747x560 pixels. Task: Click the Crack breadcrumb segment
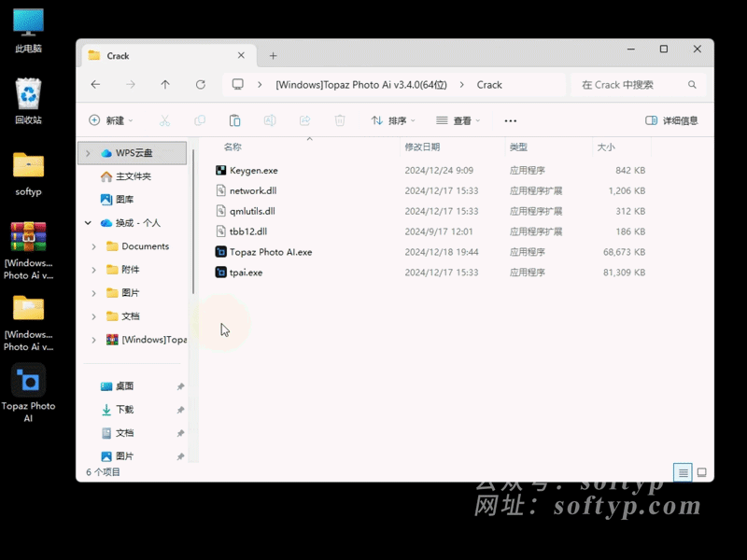tap(489, 85)
